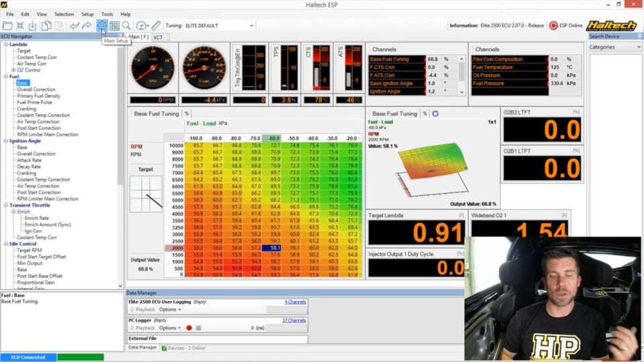
Task: Click the refresh icon beside Base Fuel Tuning 3D
Action: [435, 114]
